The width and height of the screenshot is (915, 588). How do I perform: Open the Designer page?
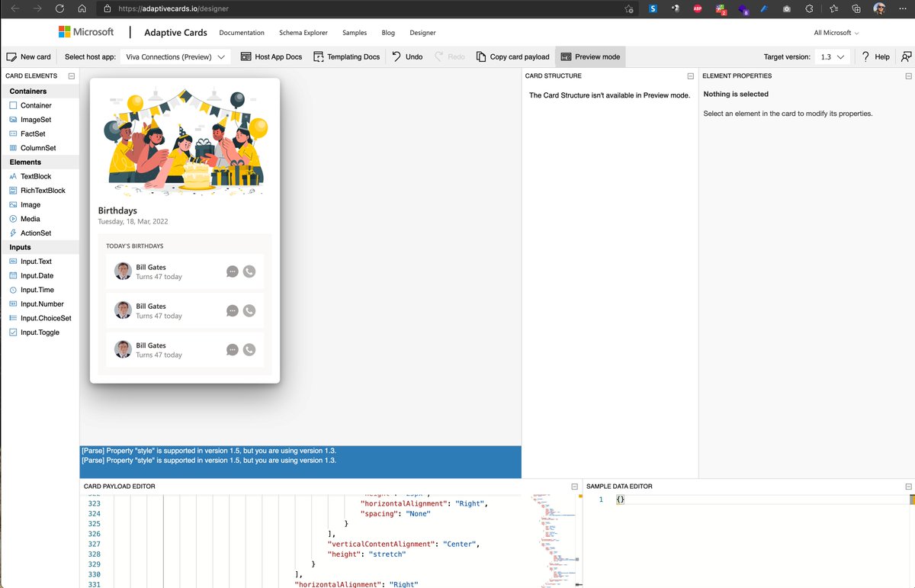pyautogui.click(x=422, y=33)
